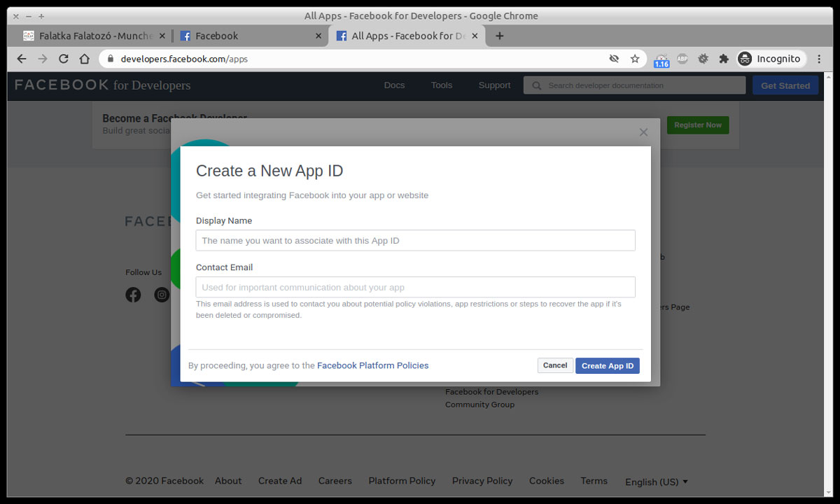Click into the Contact Email field
The image size is (840, 504).
415,287
